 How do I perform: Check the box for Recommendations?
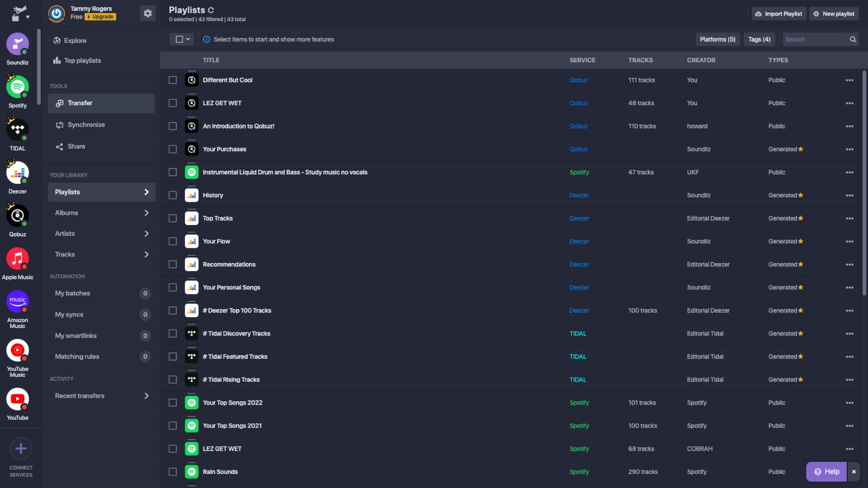coord(173,265)
